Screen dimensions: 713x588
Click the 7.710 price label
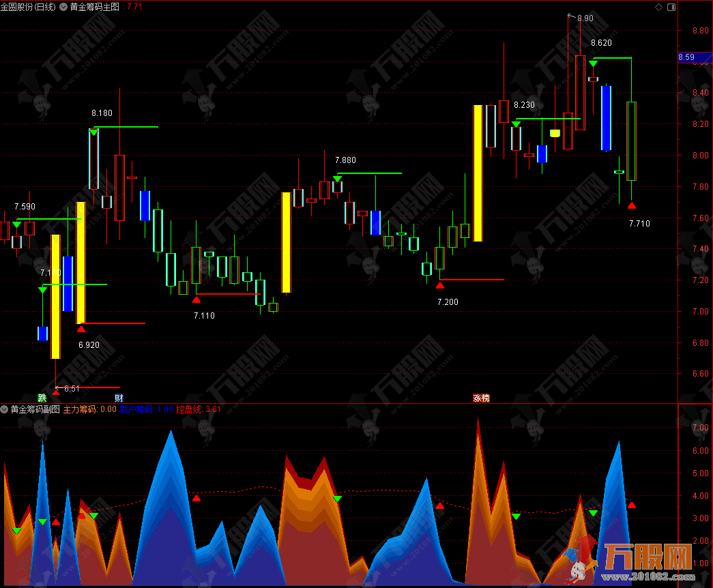click(639, 223)
